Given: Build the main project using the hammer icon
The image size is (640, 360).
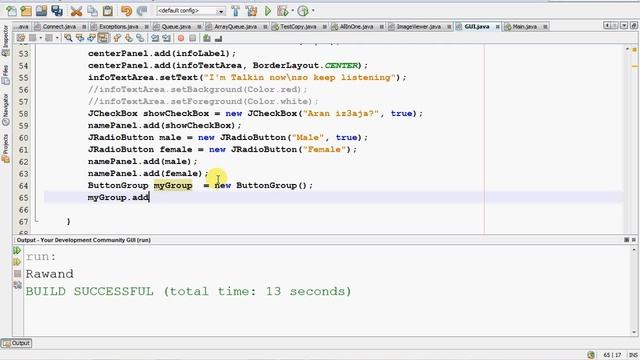Looking at the screenshot, I should pos(236,11).
